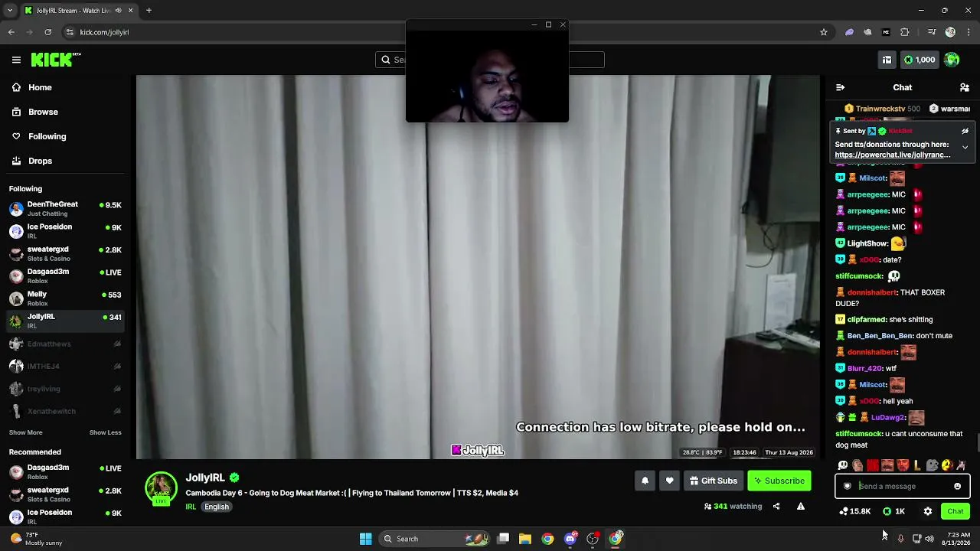The image size is (980, 551).
Task: Open the tab search dropdown in Chrome
Action: tap(11, 10)
